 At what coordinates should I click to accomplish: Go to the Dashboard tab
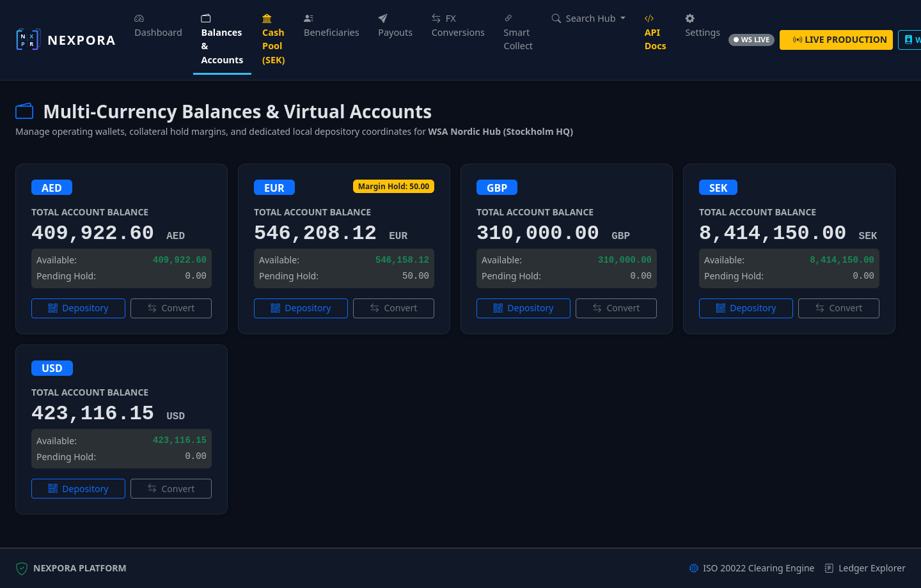[x=158, y=26]
